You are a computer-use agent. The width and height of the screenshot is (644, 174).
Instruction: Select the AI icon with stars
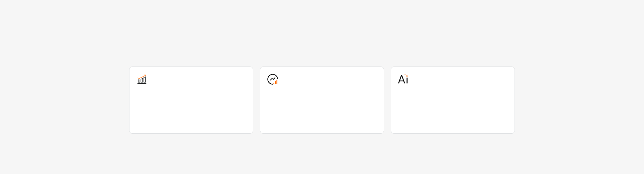pyautogui.click(x=403, y=79)
